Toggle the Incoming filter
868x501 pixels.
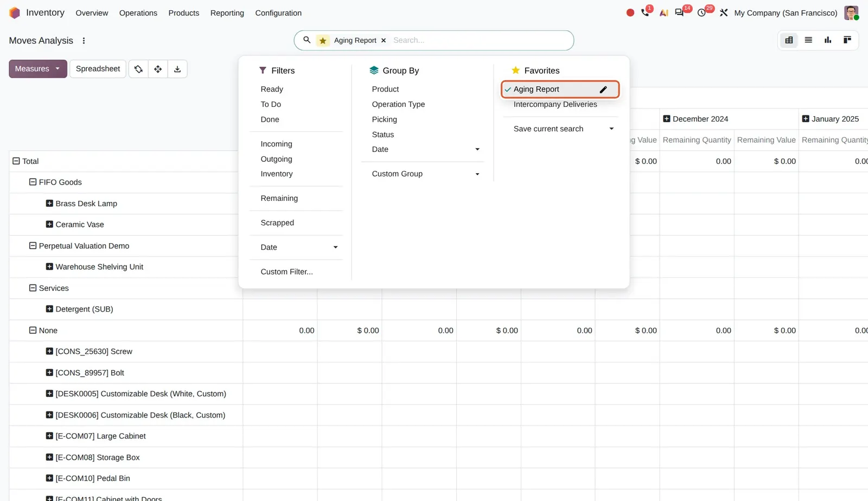(276, 144)
